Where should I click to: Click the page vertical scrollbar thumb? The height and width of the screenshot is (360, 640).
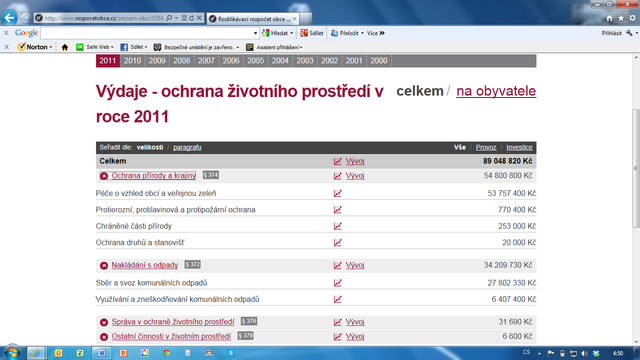(636, 169)
